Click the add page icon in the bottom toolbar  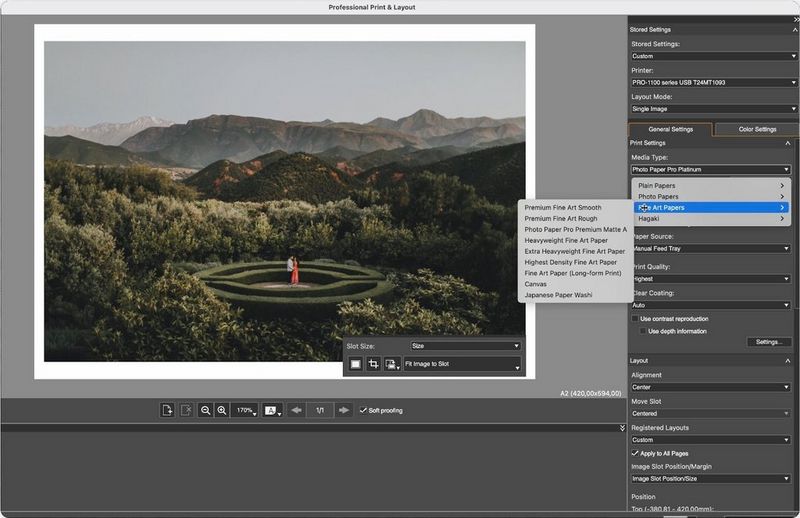(x=168, y=410)
